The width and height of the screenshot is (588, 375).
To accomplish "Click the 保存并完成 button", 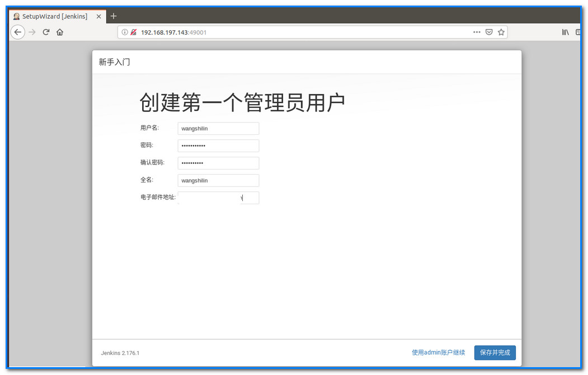I will click(495, 353).
